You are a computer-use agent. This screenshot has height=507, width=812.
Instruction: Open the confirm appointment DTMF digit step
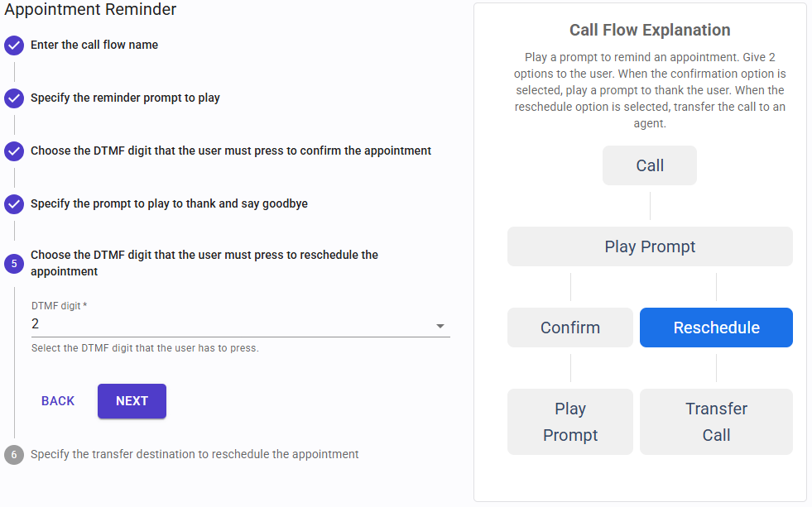(x=231, y=151)
